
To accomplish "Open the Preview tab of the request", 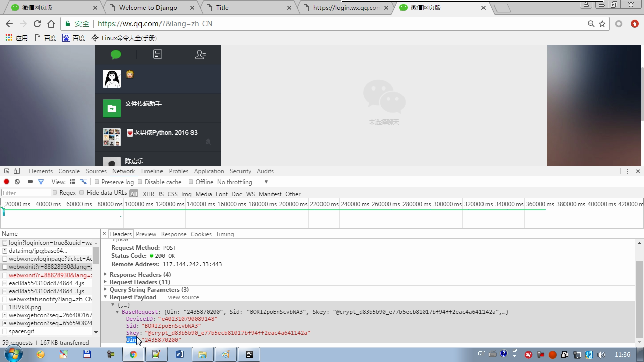I will click(146, 234).
